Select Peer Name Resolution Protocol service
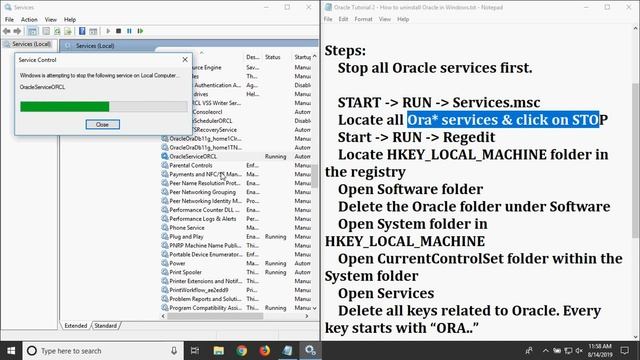Viewport: 640px width, 360px height. click(236, 183)
